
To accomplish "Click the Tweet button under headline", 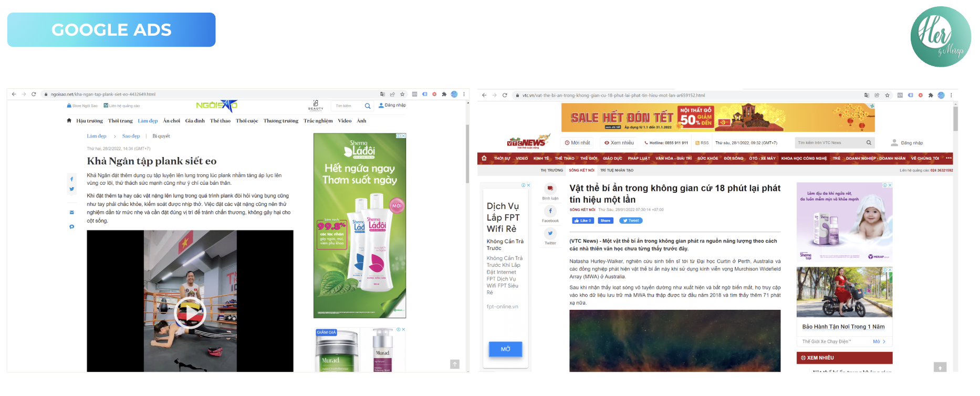I will (631, 221).
